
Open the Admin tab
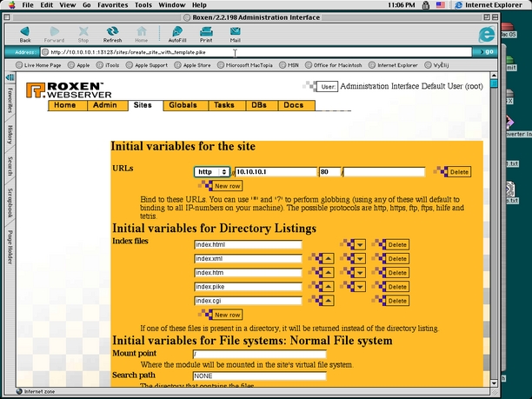[103, 105]
